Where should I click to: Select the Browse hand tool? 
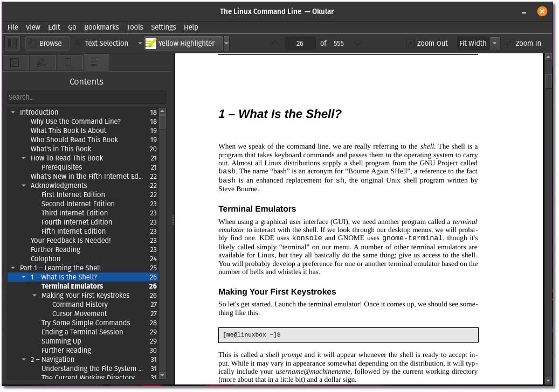[x=45, y=43]
